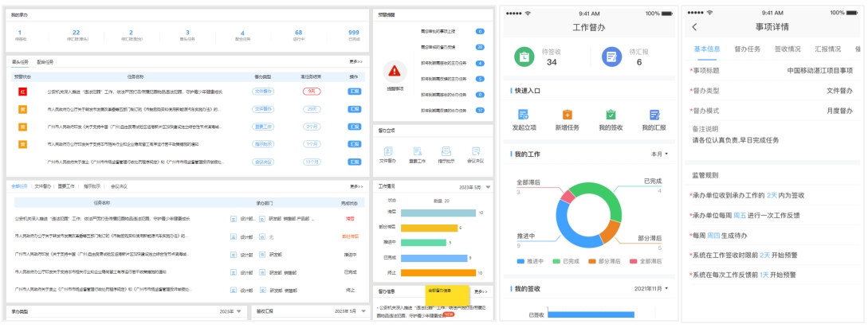Switch to 汇报情况 tab
Viewport: 868px width, 328px height.
pos(828,49)
